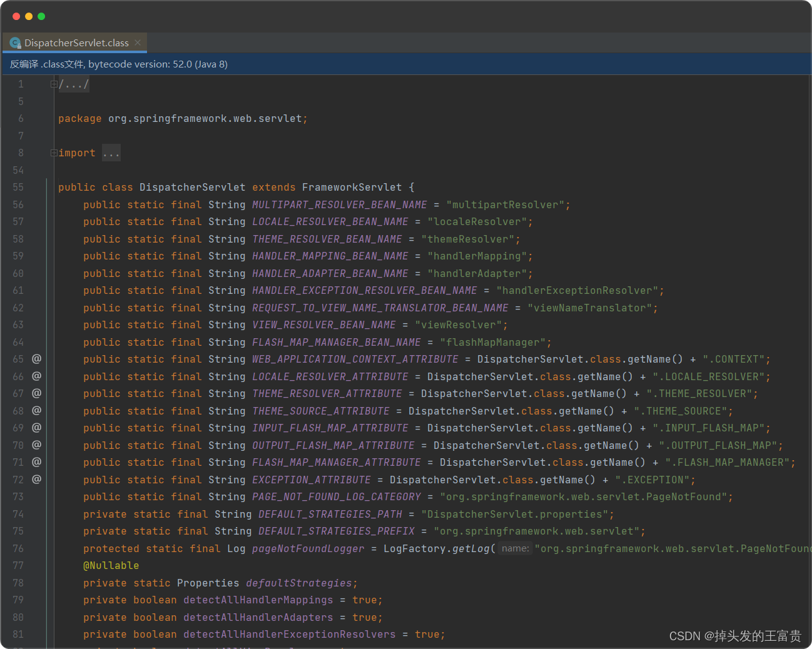
Task: Click MULTIPART_RESOLVER_BEAN_NAME constant
Action: [340, 204]
